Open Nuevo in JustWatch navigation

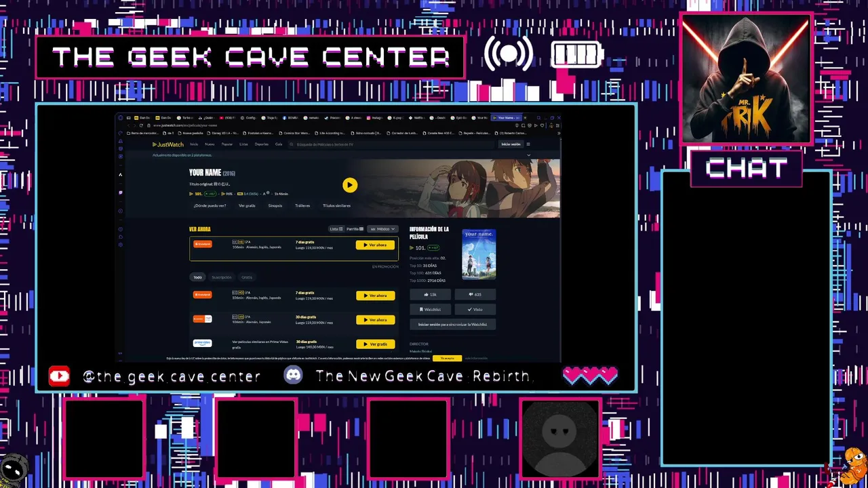[x=210, y=144]
